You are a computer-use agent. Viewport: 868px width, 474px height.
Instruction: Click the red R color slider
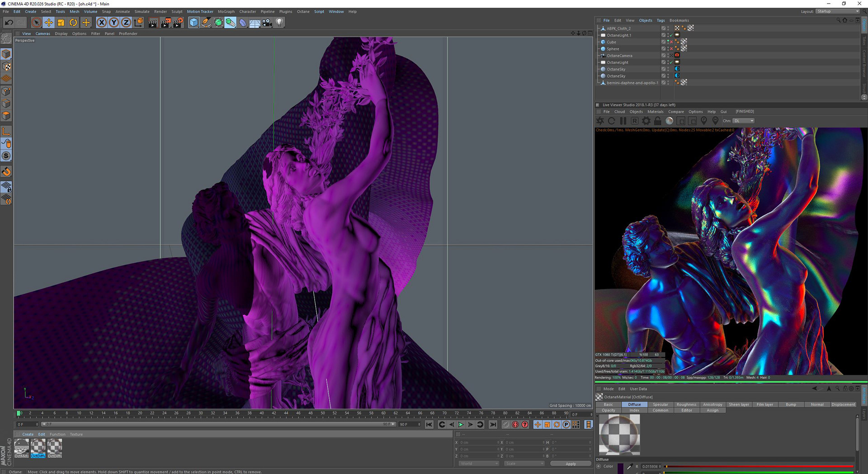[759, 466]
